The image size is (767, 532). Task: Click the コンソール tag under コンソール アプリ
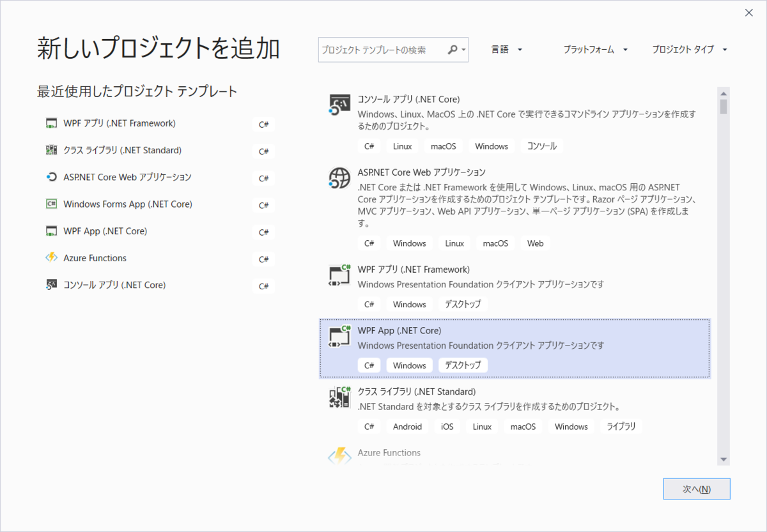coord(541,146)
